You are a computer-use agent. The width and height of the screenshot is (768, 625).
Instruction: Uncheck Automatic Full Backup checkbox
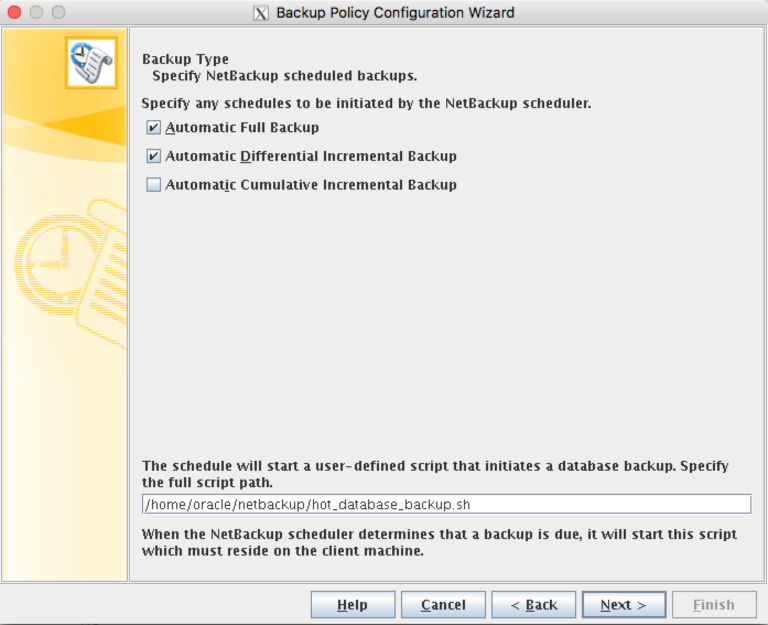(x=153, y=128)
